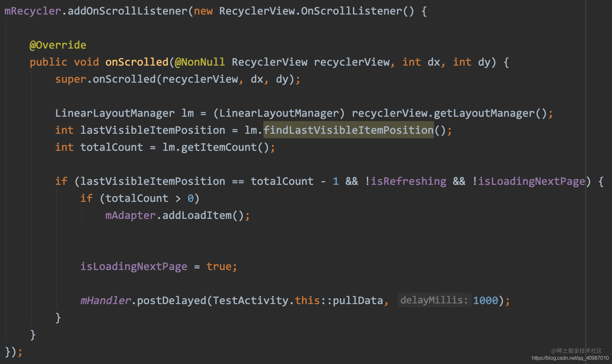The image size is (612, 364).
Task: Click the true literal
Action: (219, 267)
